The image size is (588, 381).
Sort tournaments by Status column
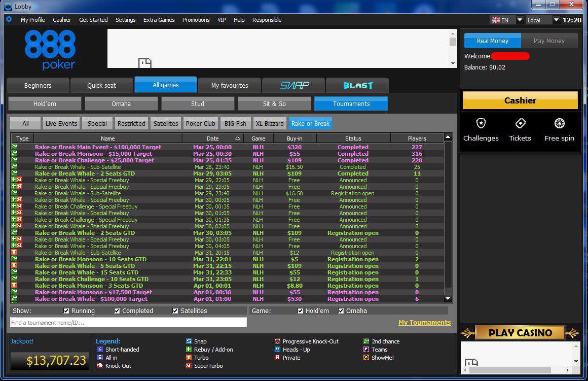click(x=353, y=138)
